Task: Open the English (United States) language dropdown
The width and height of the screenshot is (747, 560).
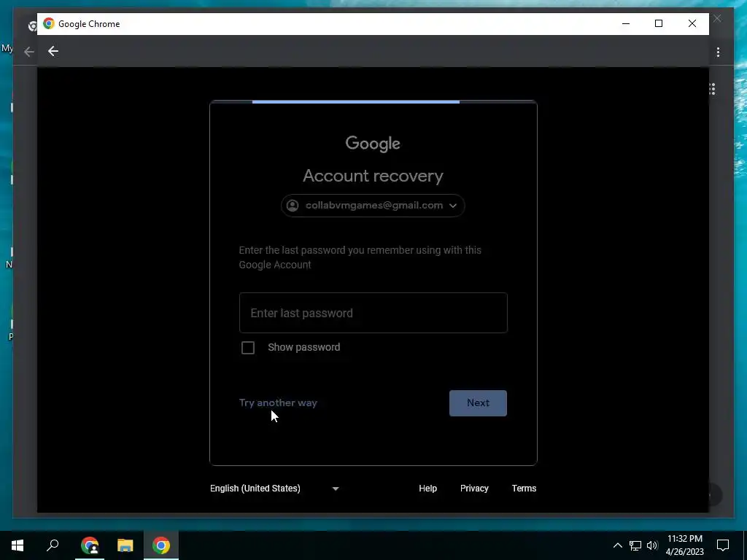Action: pyautogui.click(x=274, y=489)
